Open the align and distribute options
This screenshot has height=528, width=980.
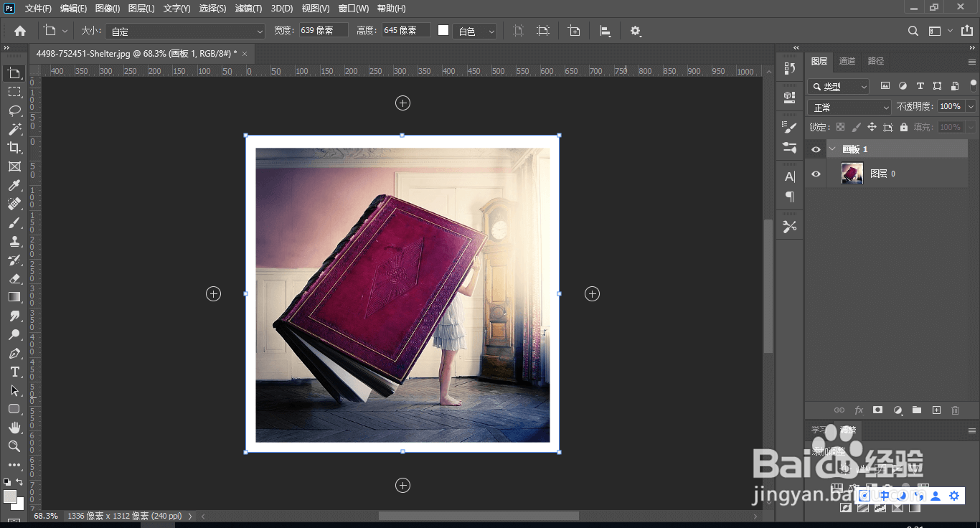pos(606,31)
